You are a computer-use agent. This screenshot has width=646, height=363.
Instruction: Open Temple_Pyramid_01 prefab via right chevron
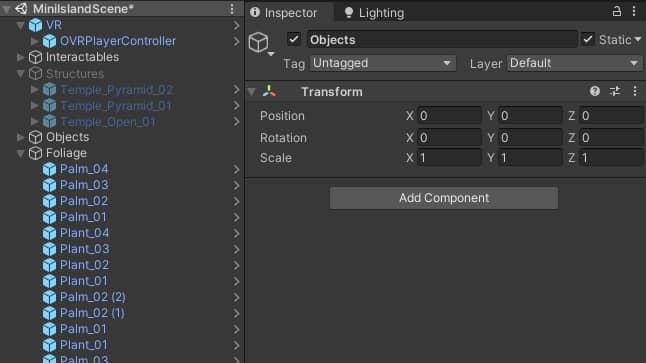tap(236, 106)
